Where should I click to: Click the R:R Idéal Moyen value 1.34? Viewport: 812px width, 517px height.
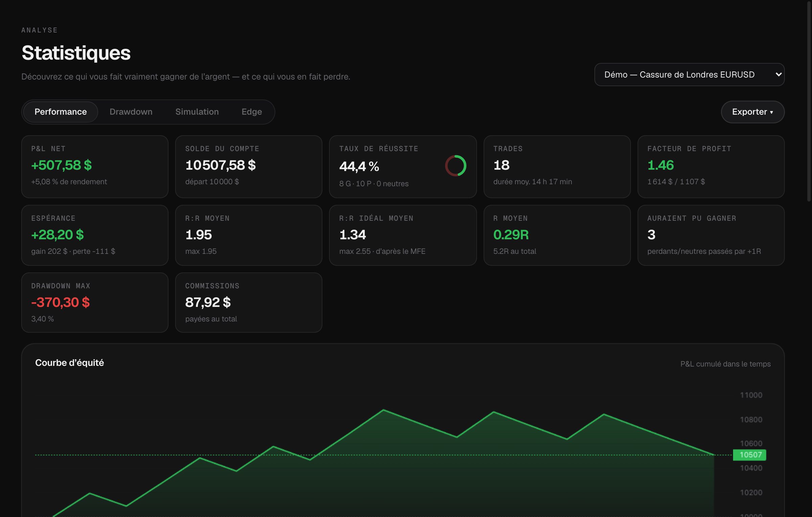tap(352, 235)
